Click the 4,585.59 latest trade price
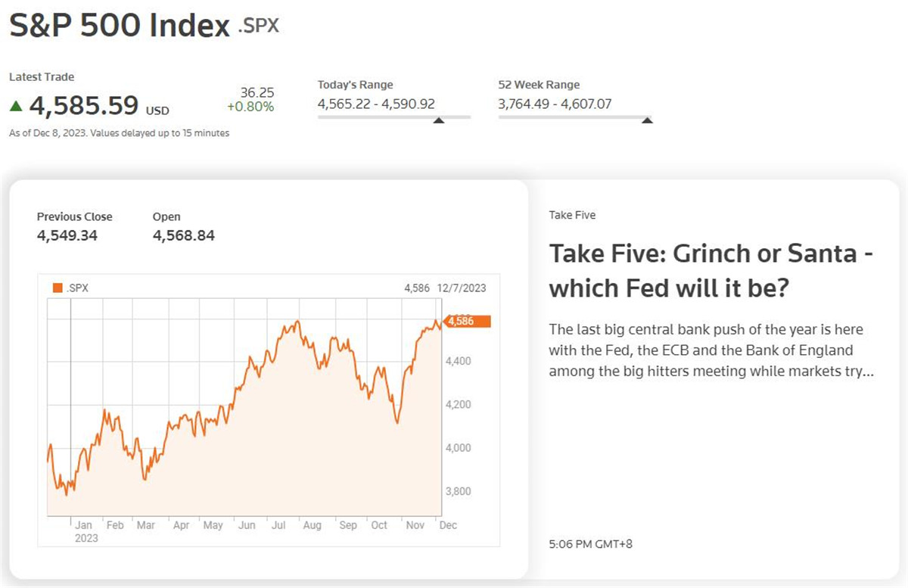The image size is (908, 588). 83,105
